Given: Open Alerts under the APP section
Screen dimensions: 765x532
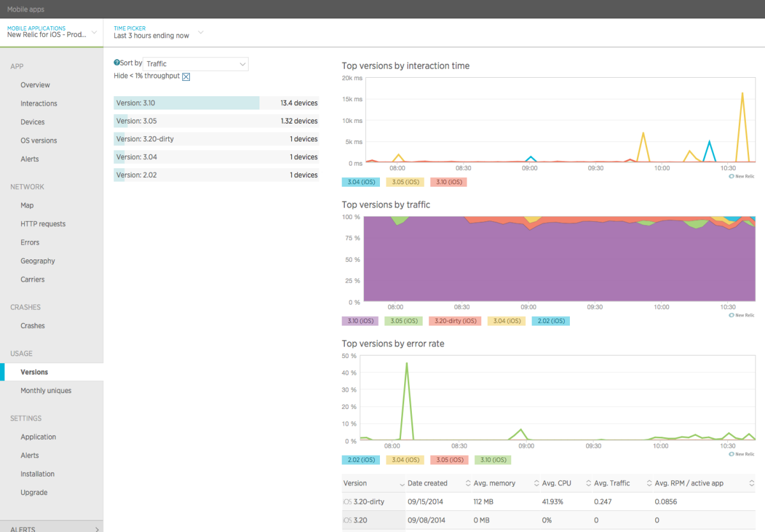Looking at the screenshot, I should tap(29, 159).
